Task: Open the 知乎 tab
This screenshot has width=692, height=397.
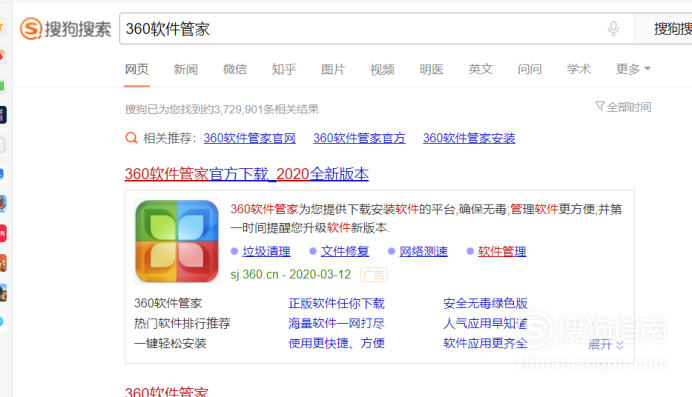Action: pos(284,69)
